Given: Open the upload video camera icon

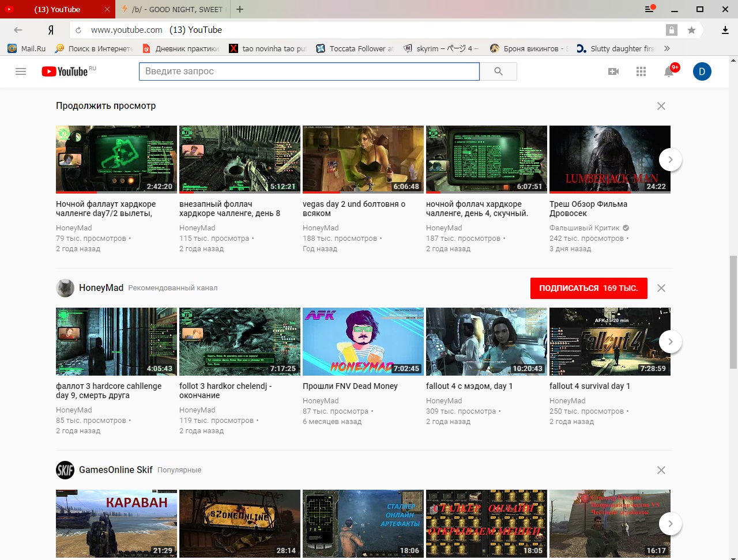Looking at the screenshot, I should click(x=613, y=71).
